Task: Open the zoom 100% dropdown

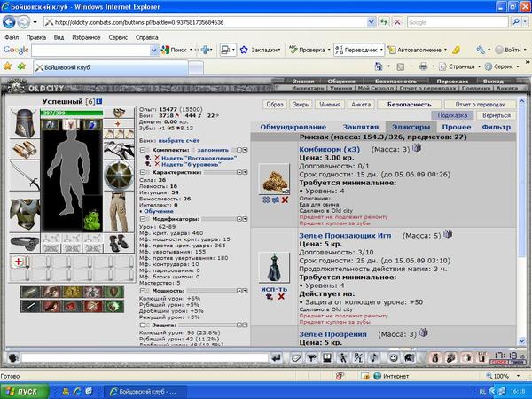Action: tap(518, 376)
